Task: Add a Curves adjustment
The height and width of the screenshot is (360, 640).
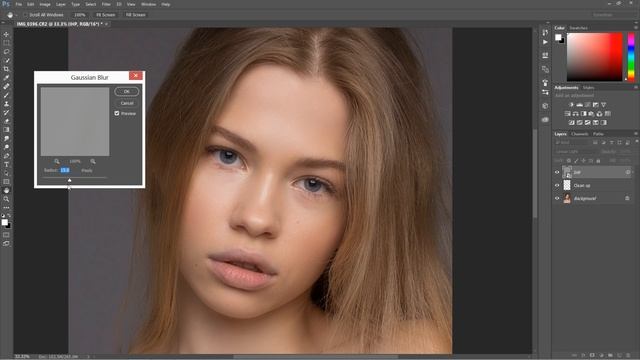Action: pos(587,105)
